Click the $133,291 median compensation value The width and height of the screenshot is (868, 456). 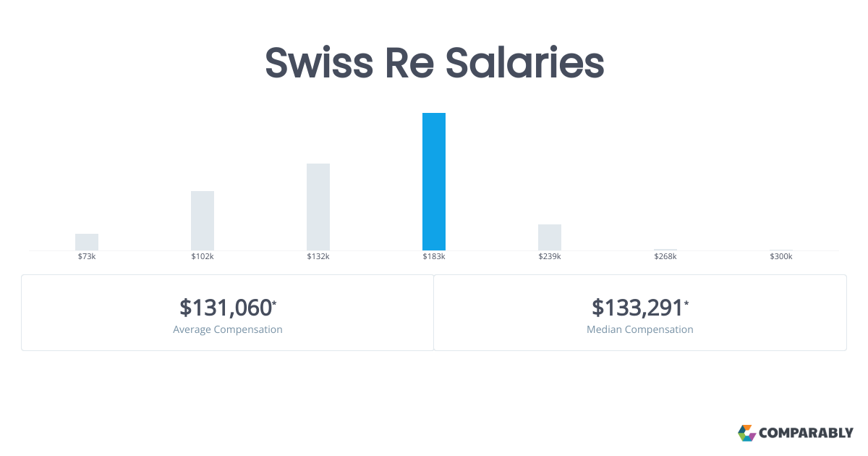pos(637,308)
